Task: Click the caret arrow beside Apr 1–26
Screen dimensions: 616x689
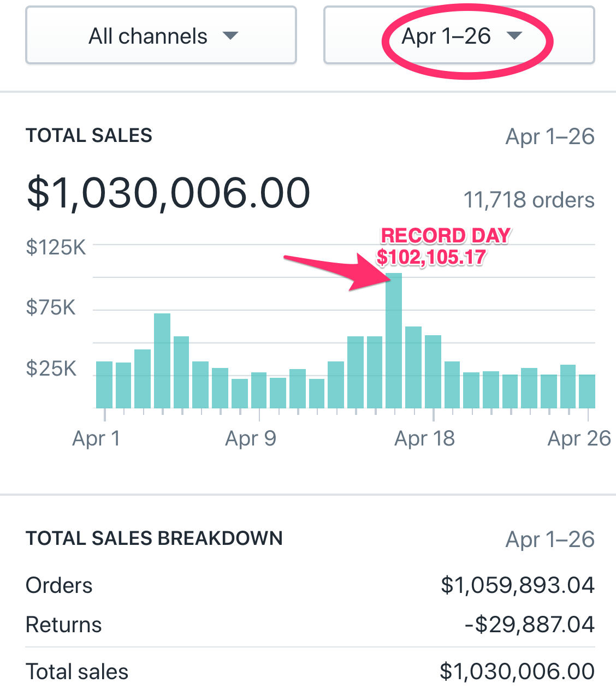Action: click(x=514, y=36)
